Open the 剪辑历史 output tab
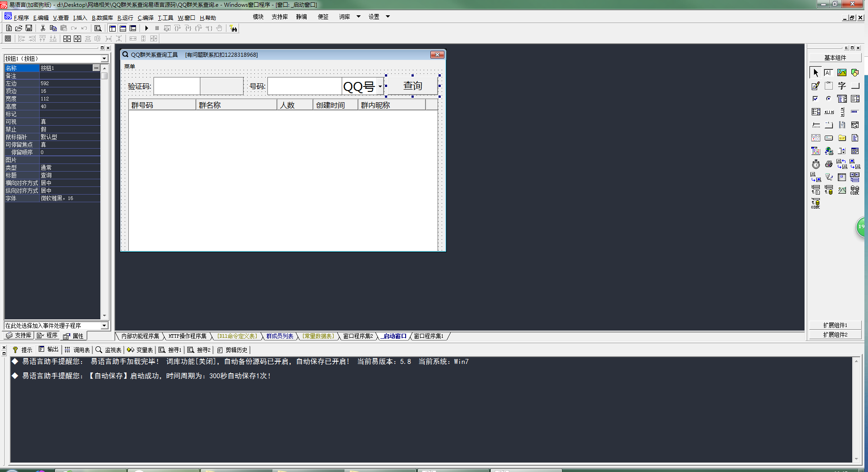 tap(232, 350)
